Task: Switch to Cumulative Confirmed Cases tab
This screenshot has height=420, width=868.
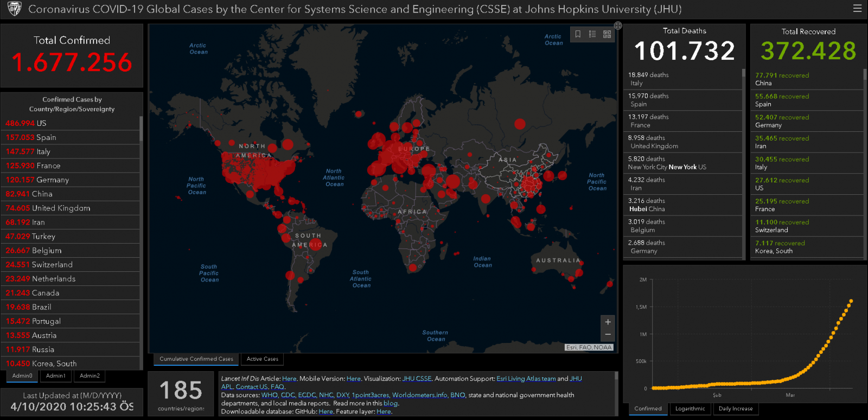Action: [x=196, y=359]
